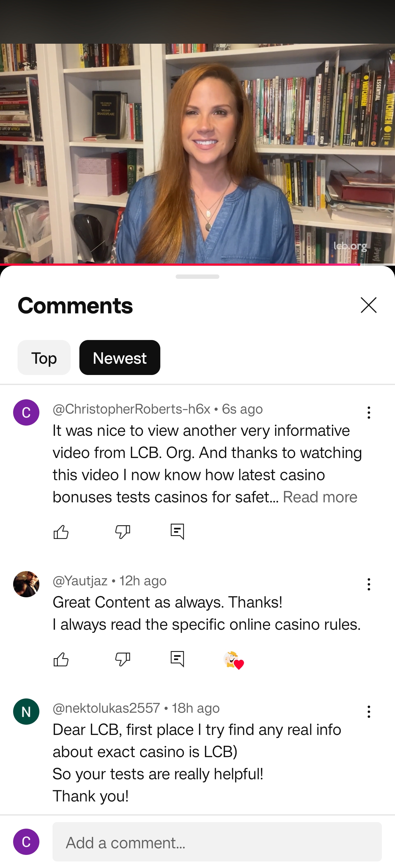Open more options for ChristopherRoberts-h6x's comment
This screenshot has width=395, height=868.
tap(369, 412)
